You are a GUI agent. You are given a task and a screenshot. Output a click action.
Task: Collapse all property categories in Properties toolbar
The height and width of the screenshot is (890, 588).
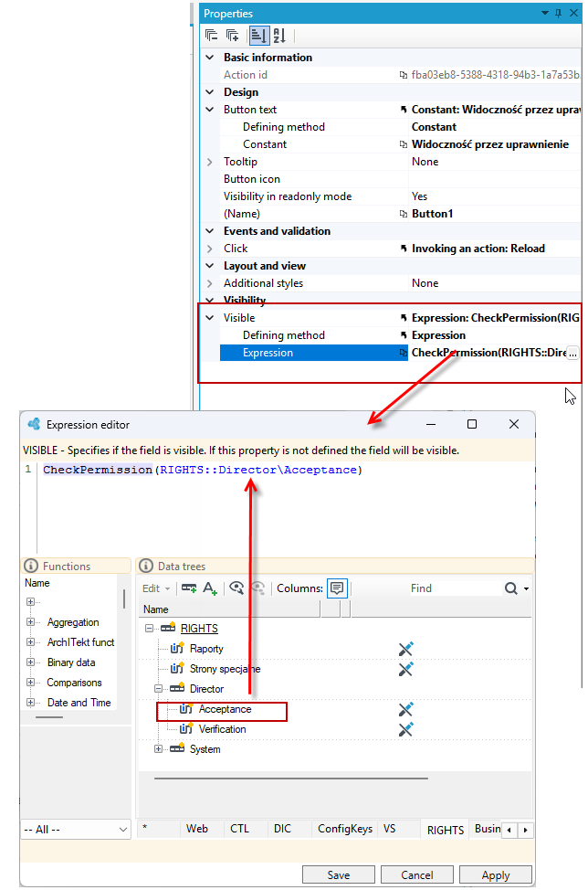211,36
